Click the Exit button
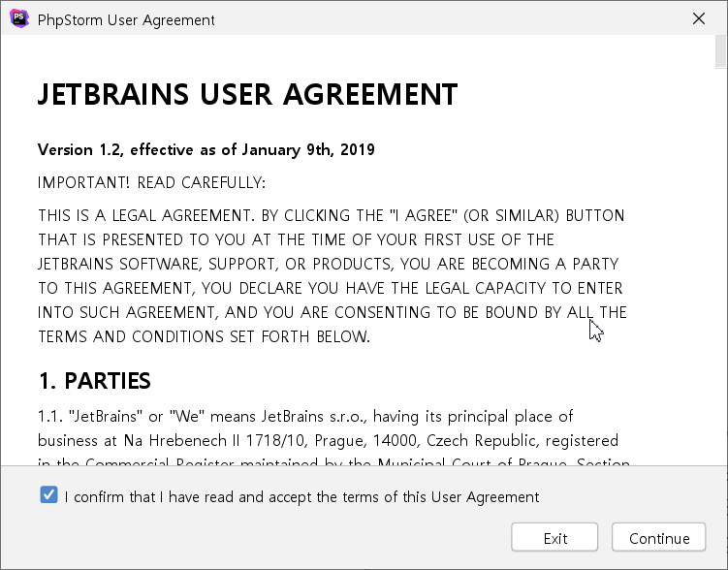This screenshot has width=728, height=570. pos(554,537)
